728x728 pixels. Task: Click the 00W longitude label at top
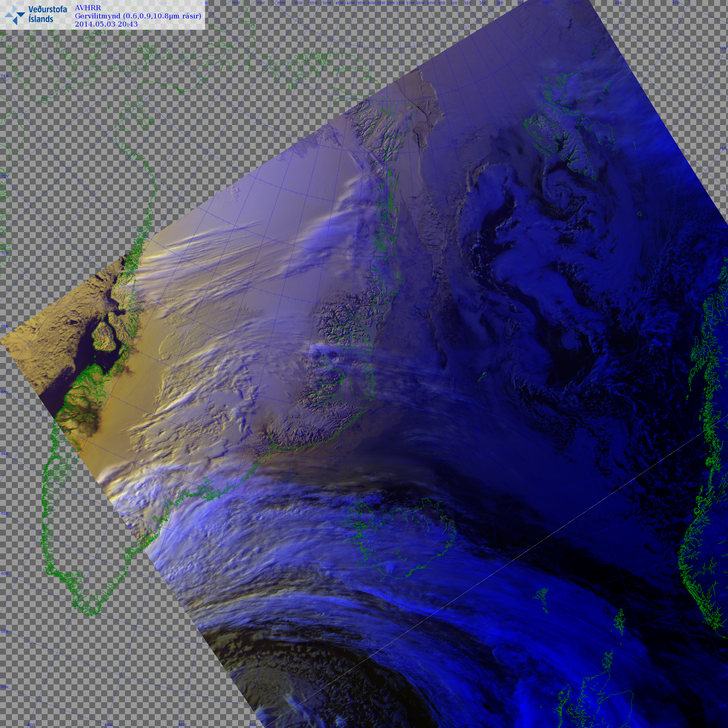click(431, 3)
